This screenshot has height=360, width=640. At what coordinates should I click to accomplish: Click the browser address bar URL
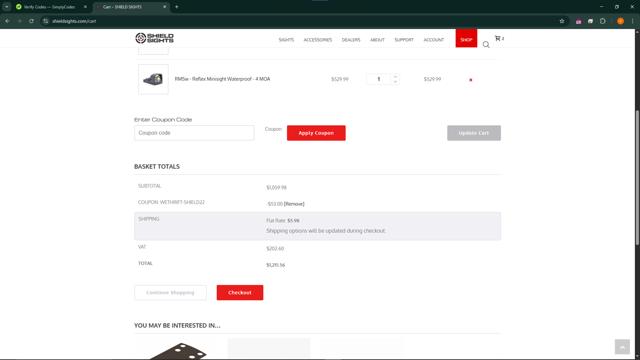[74, 21]
